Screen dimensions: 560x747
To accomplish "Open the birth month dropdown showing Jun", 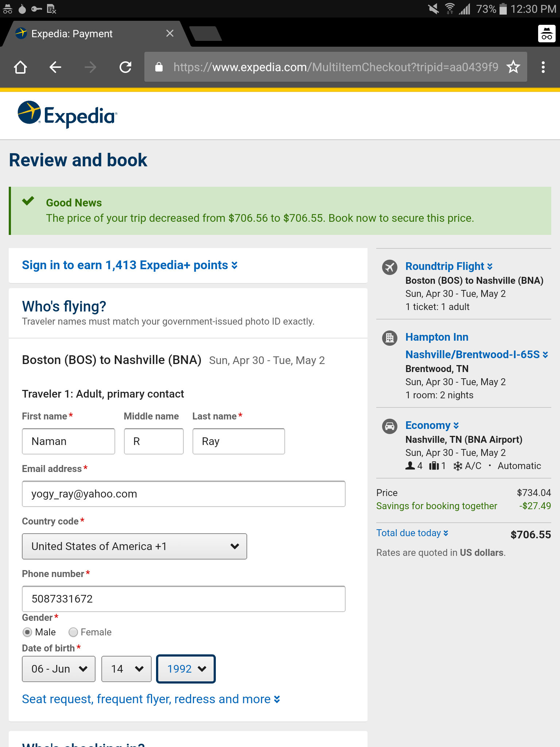I will tap(59, 669).
